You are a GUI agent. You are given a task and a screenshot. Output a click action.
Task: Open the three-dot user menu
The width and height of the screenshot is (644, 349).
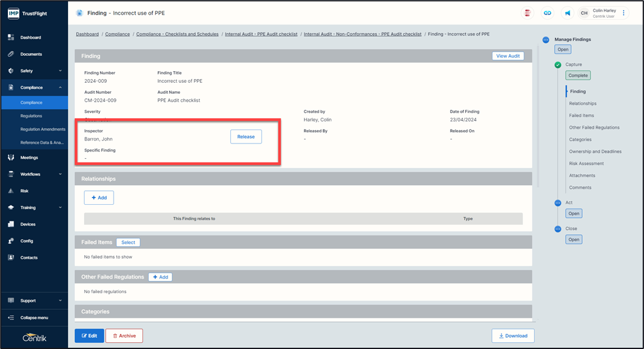(x=624, y=13)
